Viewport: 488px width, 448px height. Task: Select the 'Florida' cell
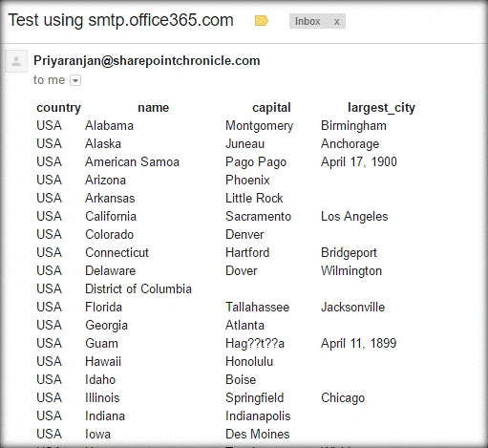tap(103, 307)
